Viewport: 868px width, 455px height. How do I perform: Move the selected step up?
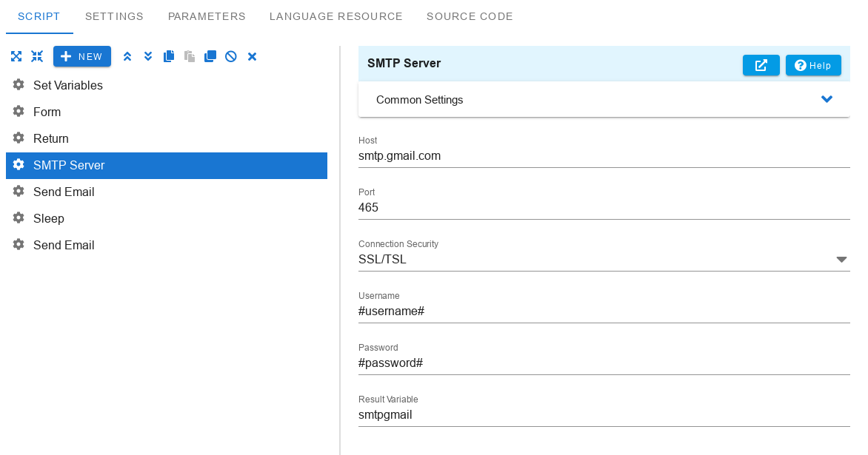127,56
